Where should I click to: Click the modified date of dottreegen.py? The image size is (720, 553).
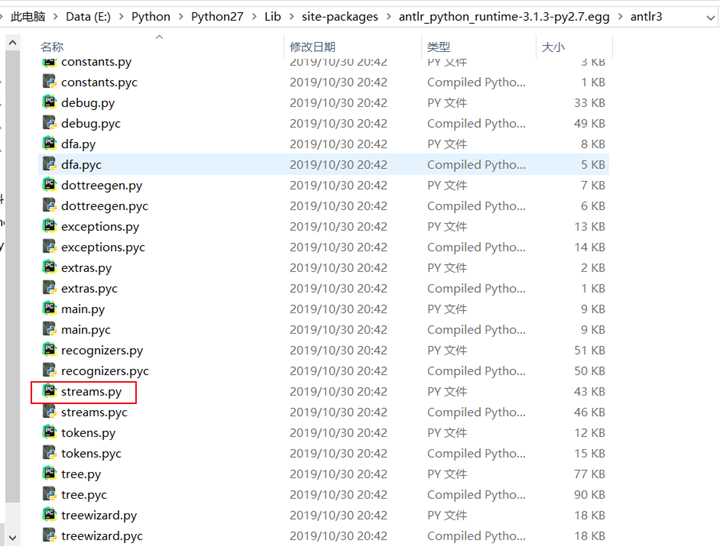[338, 185]
